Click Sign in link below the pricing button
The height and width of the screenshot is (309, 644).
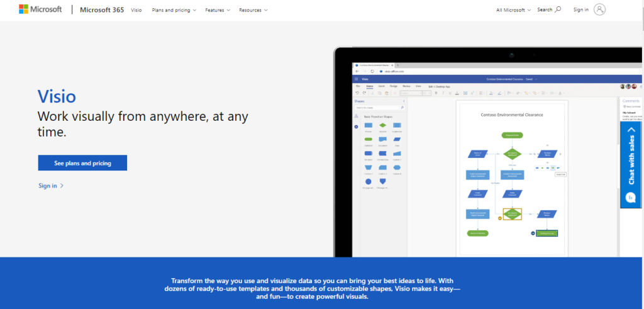50,186
